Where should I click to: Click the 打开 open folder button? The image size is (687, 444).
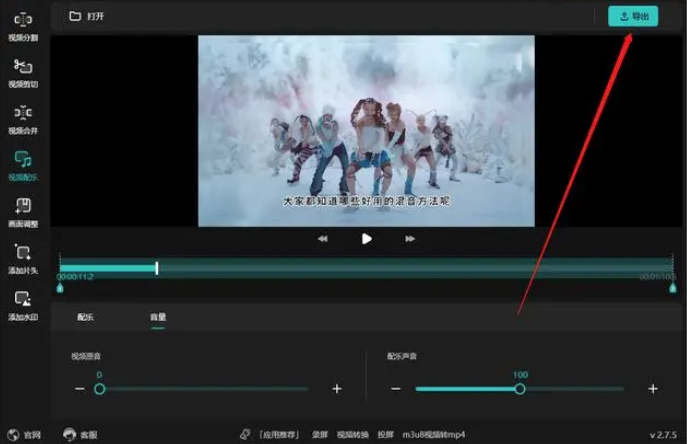[x=87, y=16]
